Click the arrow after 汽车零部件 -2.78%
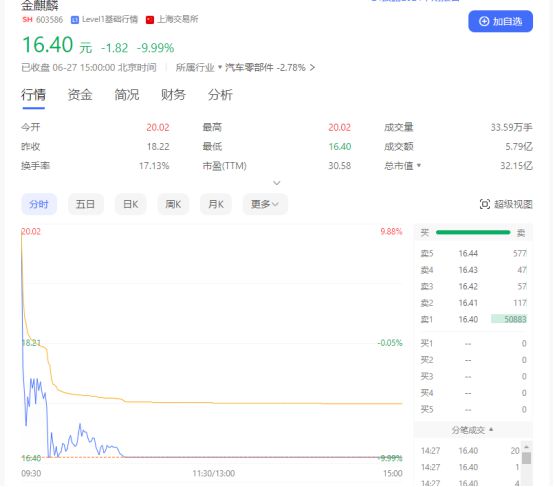This screenshot has height=487, width=554. [x=312, y=67]
